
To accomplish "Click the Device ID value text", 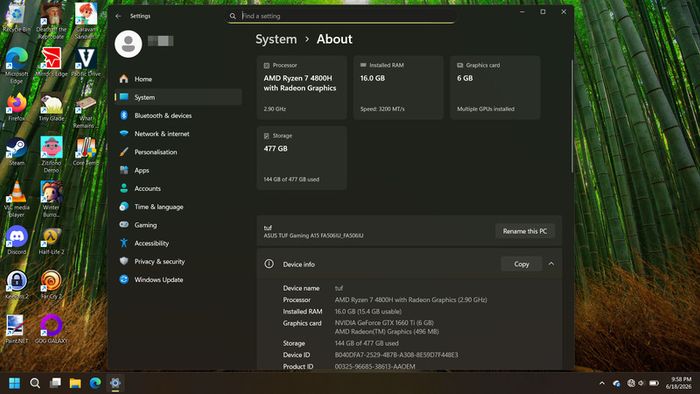I will tap(396, 355).
